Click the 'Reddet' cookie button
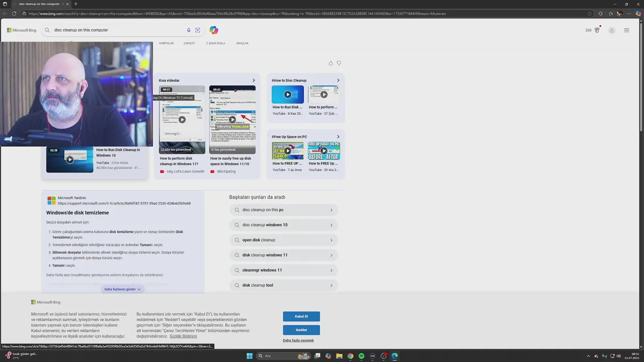Image resolution: width=644 pixels, height=362 pixels. [301, 330]
